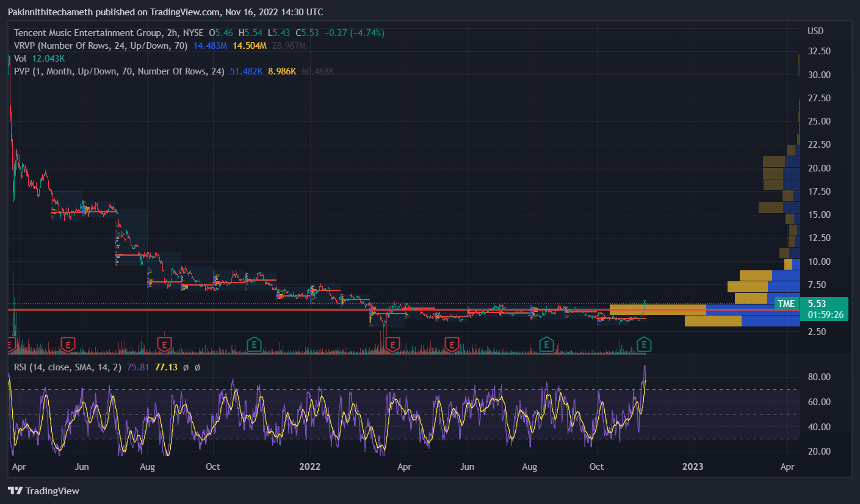Click the change value −0.27 (−4.74%)

pyautogui.click(x=355, y=32)
